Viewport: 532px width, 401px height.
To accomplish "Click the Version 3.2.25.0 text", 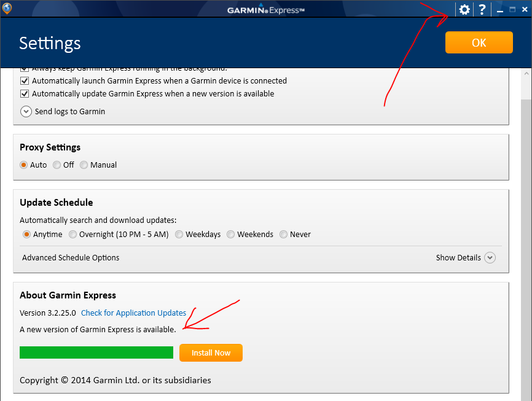I will (x=48, y=313).
